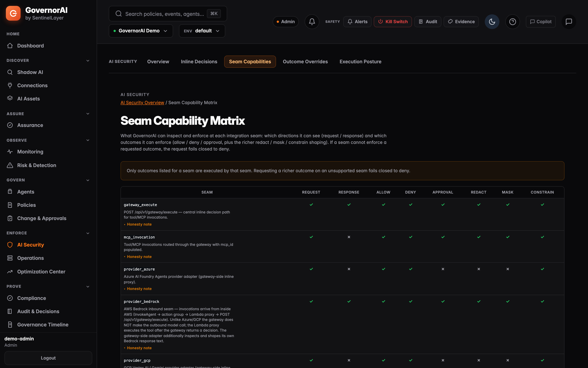Click provider_azure's Approval cross mark
Viewport: 588px width, 368px height.
point(443,269)
